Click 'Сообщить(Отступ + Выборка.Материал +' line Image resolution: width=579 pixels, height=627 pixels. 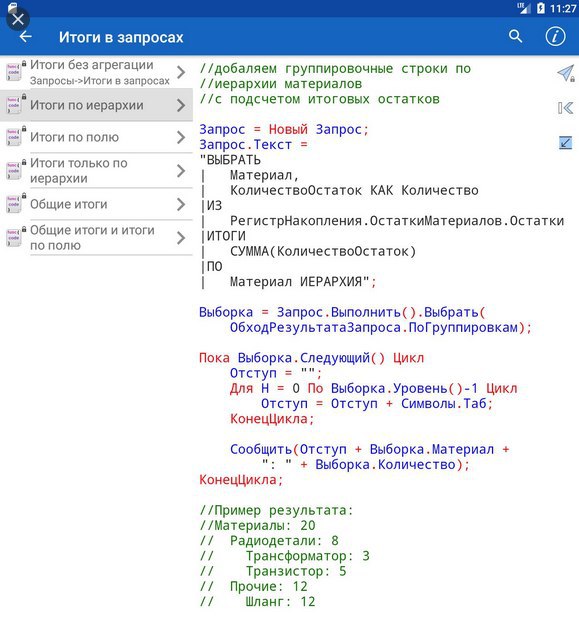(369, 449)
